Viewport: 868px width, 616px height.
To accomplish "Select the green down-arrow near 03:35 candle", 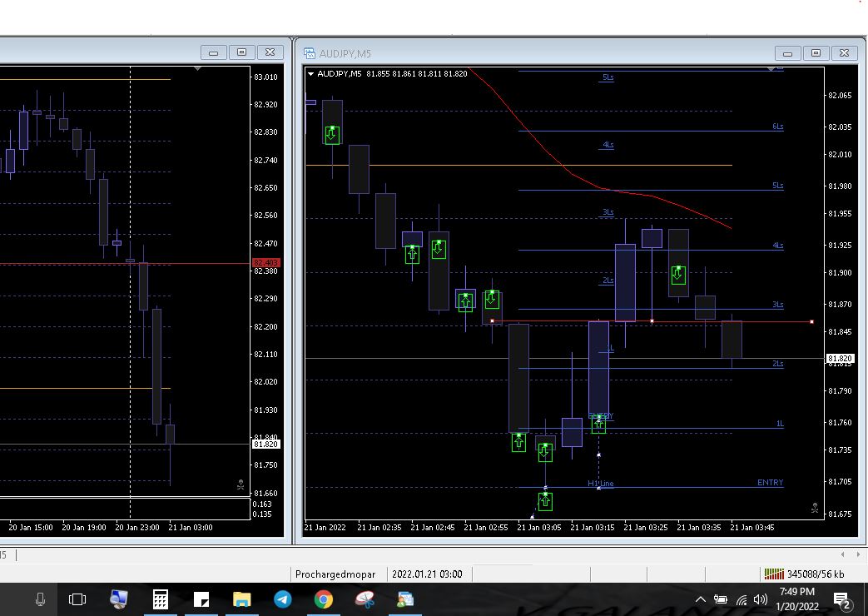I will point(678,275).
